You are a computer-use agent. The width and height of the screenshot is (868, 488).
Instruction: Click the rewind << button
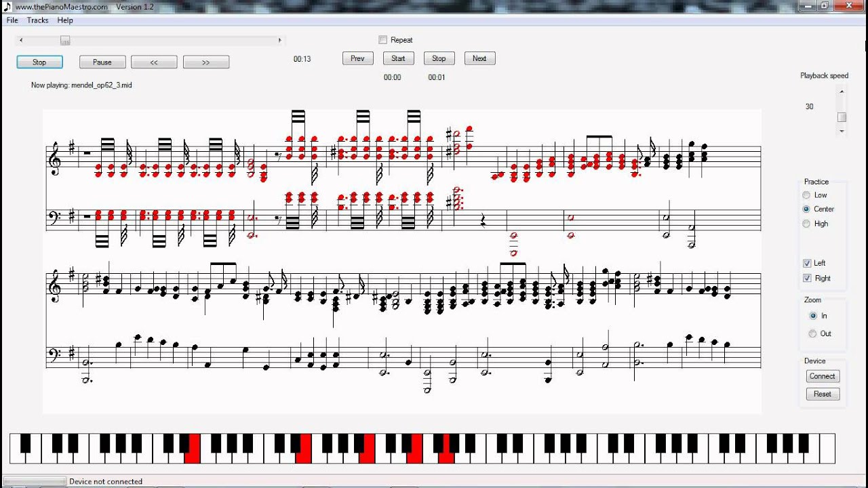(154, 62)
